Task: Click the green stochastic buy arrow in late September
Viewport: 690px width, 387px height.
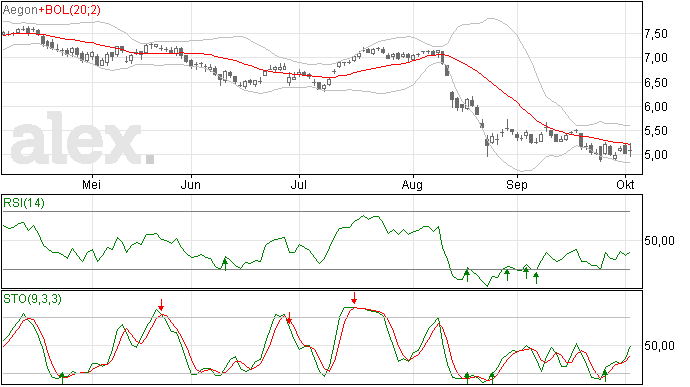Action: [605, 376]
